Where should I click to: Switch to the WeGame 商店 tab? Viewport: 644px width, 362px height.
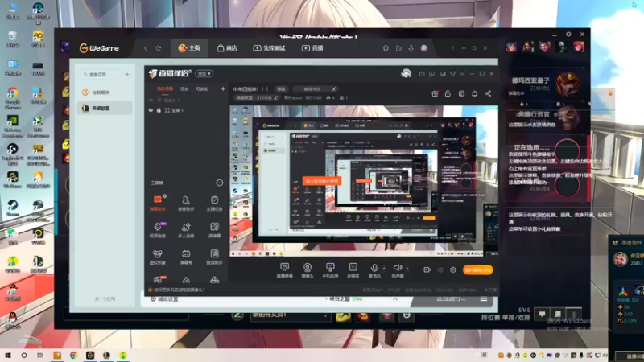point(227,48)
